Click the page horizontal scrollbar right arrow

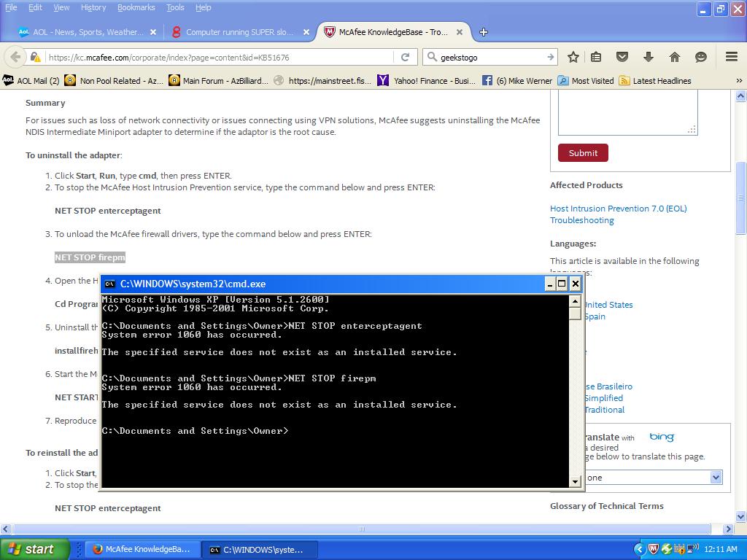pyautogui.click(x=727, y=529)
